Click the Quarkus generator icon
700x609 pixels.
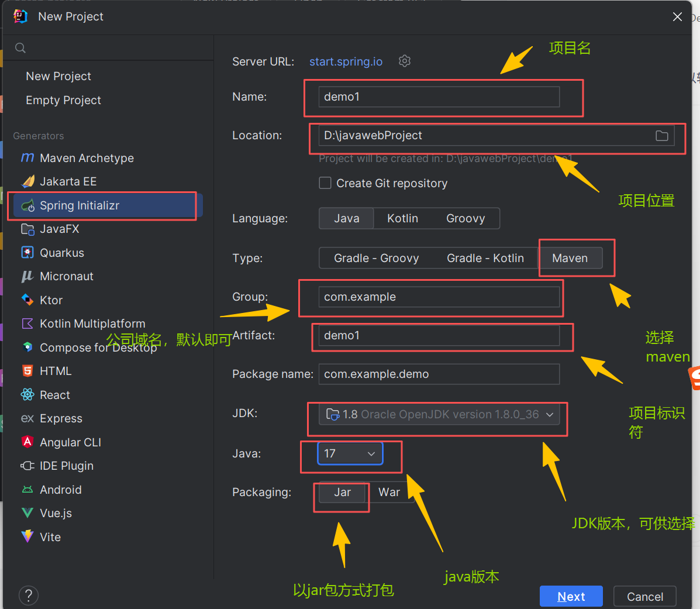click(27, 253)
